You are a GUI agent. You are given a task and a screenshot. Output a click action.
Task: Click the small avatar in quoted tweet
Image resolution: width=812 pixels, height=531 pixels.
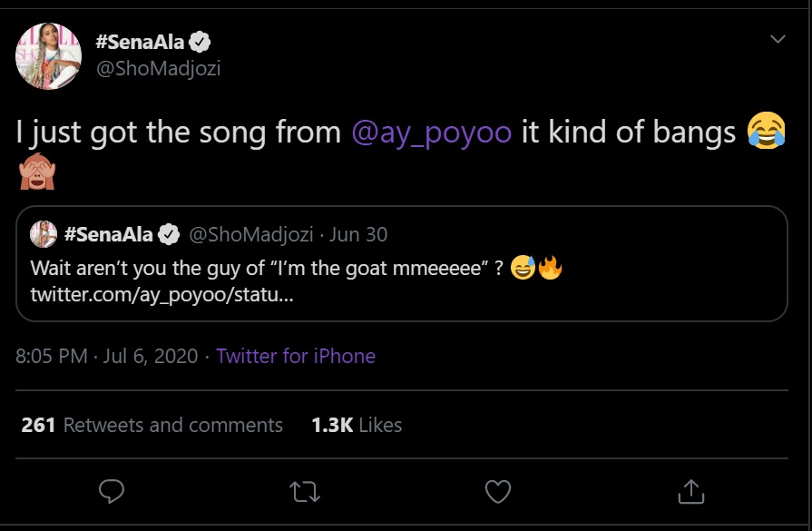(44, 235)
